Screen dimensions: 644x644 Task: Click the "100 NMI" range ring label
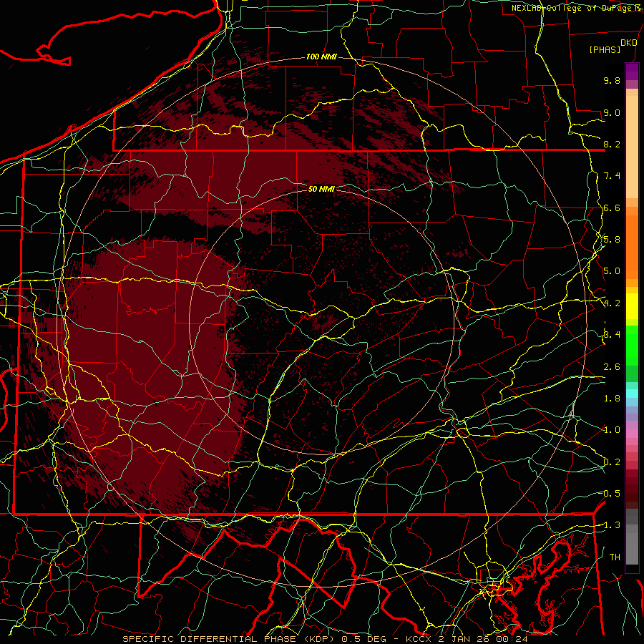[x=321, y=57]
